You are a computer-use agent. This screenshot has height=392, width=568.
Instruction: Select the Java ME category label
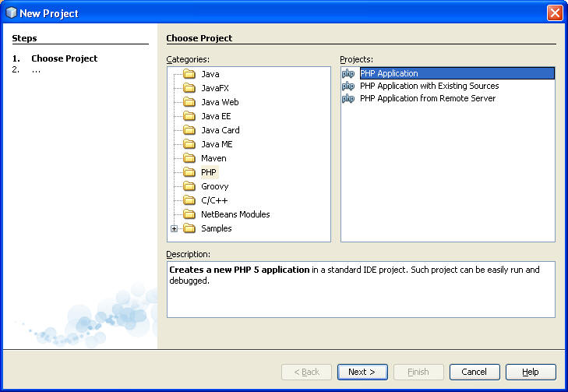[217, 144]
